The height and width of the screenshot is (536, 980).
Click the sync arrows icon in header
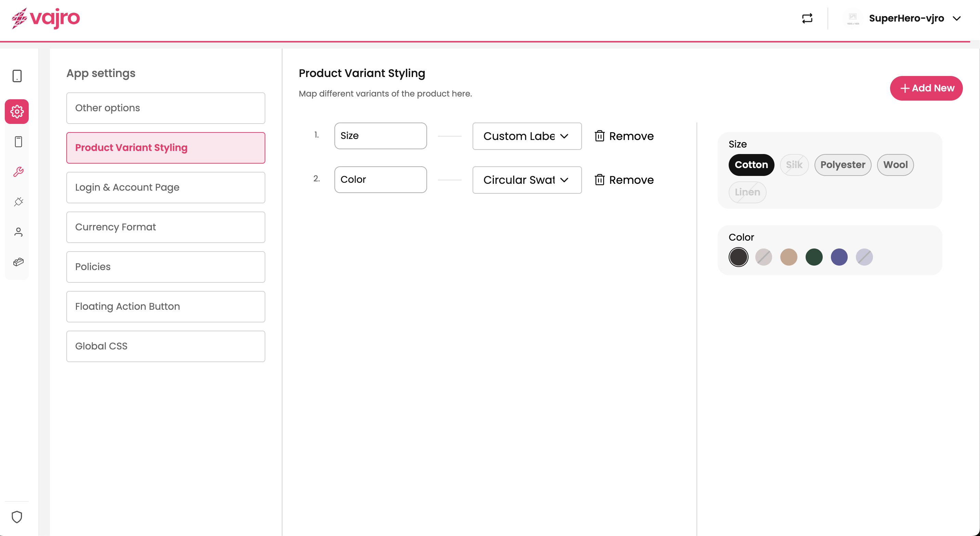(x=807, y=18)
